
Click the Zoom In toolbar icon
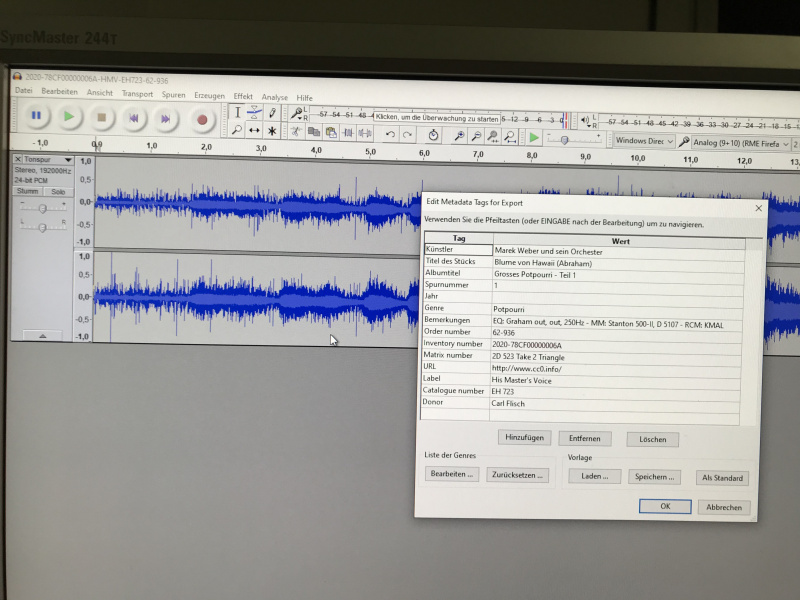pyautogui.click(x=460, y=135)
